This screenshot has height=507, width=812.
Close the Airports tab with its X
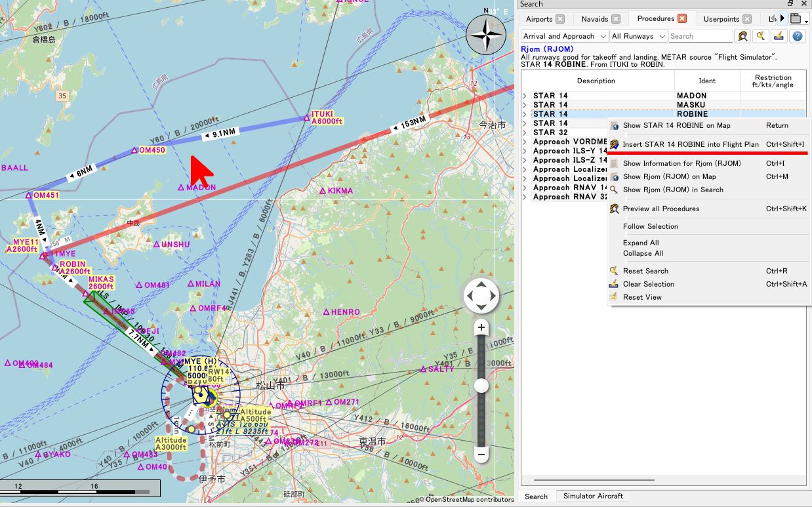[559, 19]
